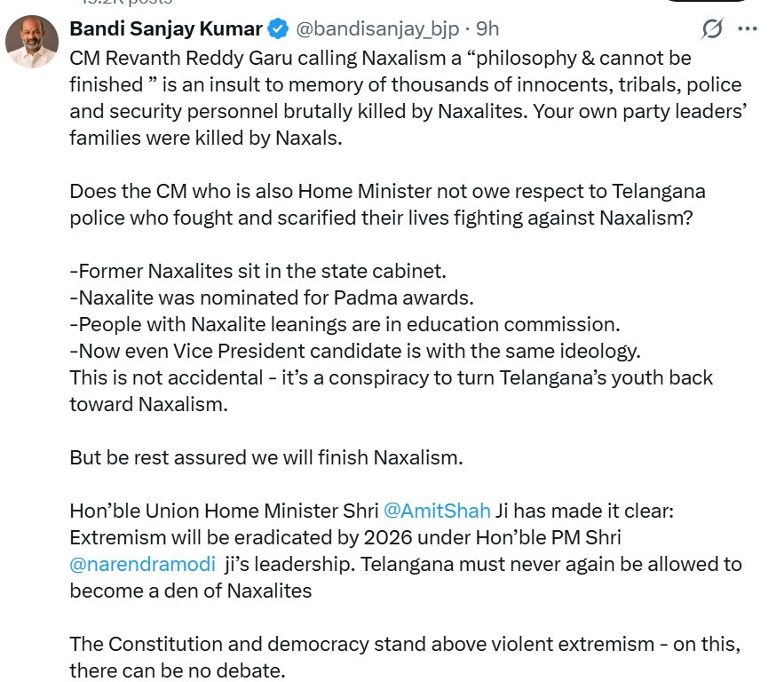Image resolution: width=784 pixels, height=682 pixels.
Task: Click the line mentioning education commission
Action: [344, 324]
